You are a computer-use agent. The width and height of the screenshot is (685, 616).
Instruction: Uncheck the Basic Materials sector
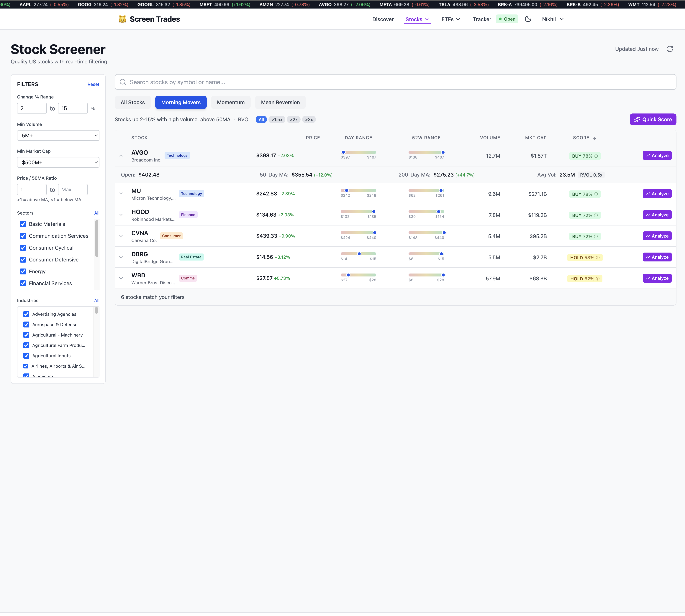[x=23, y=224]
